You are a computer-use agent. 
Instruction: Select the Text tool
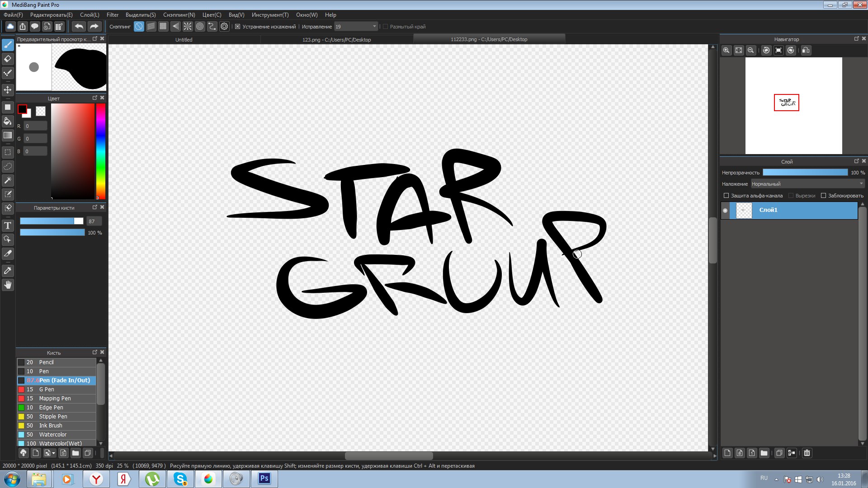pos(8,225)
